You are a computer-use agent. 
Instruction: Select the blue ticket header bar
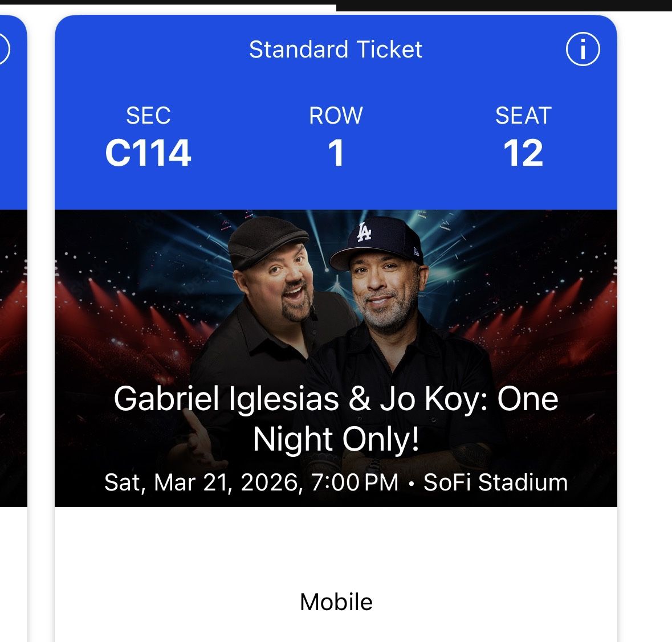(336, 114)
